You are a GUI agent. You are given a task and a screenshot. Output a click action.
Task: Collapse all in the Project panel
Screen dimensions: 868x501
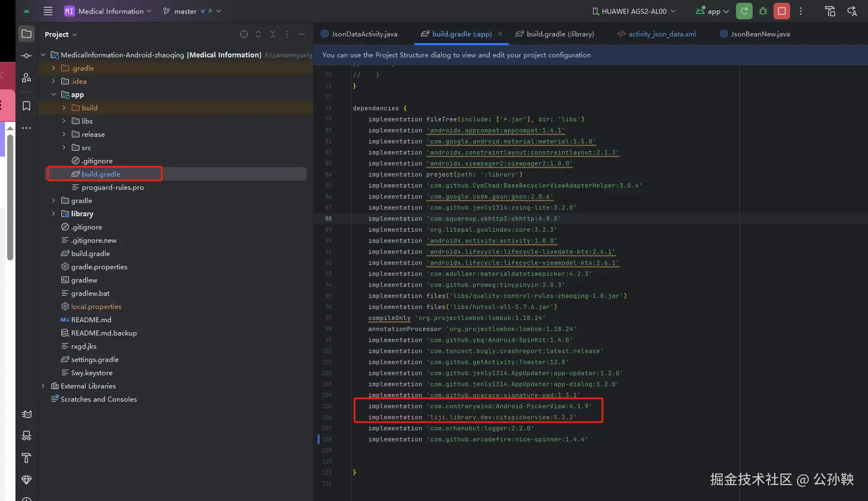tap(273, 34)
